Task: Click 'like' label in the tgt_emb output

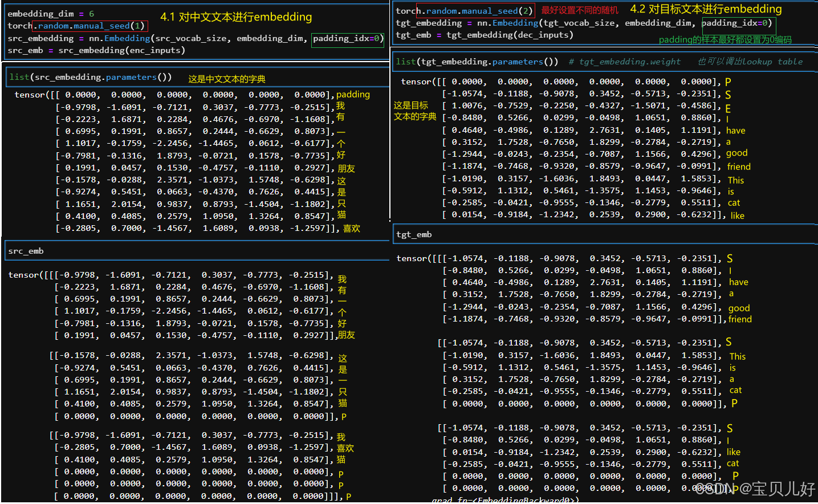Action: [734, 452]
